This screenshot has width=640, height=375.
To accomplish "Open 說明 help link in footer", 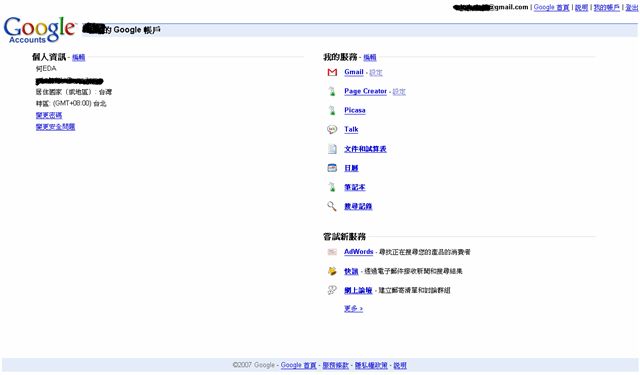I will click(x=400, y=365).
